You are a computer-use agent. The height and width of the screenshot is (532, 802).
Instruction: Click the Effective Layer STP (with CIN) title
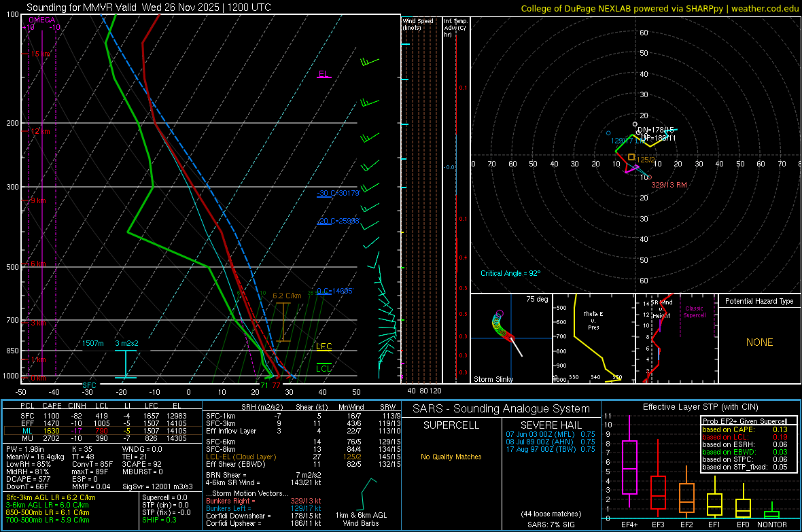[701, 407]
